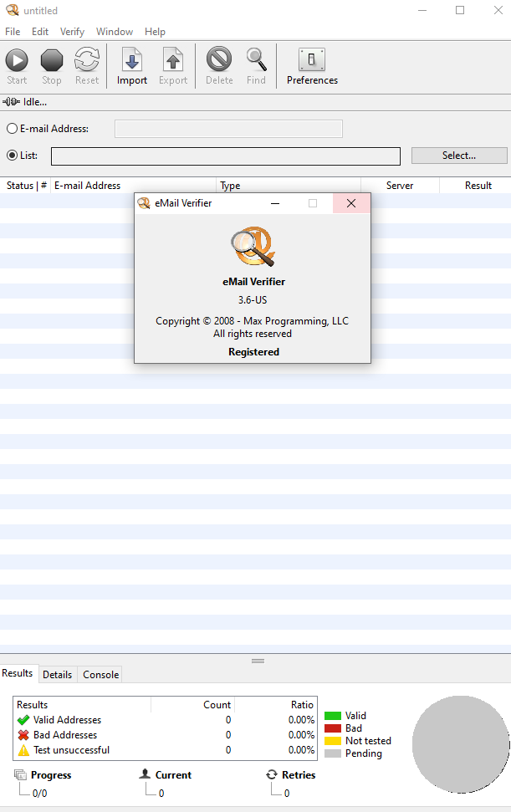Click the red Bad legend swatch
Screen dimensions: 511x812
pos(333,728)
